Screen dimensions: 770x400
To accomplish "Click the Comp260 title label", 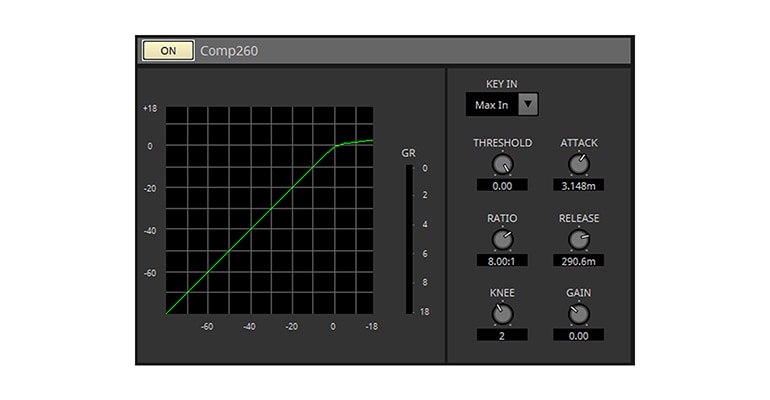I will click(x=229, y=50).
